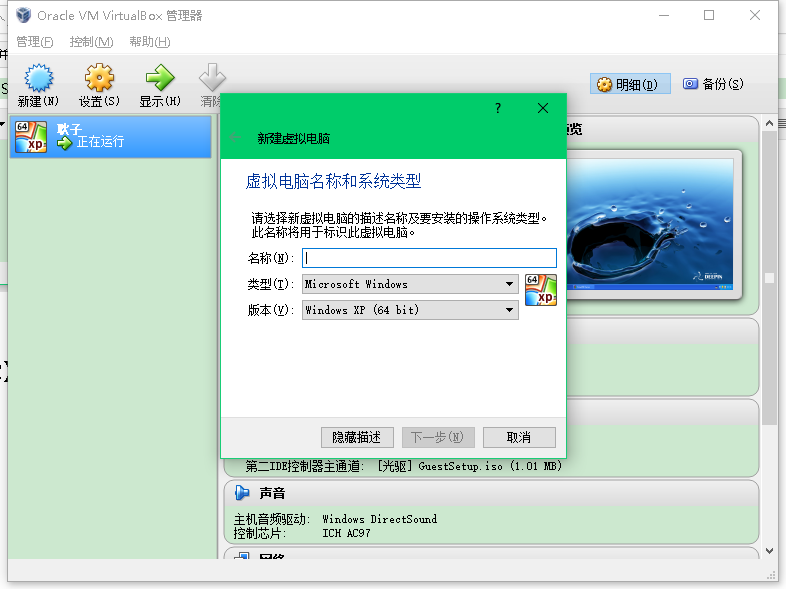Switch to 备份(S) snapshots view
This screenshot has height=589, width=786.
point(713,84)
